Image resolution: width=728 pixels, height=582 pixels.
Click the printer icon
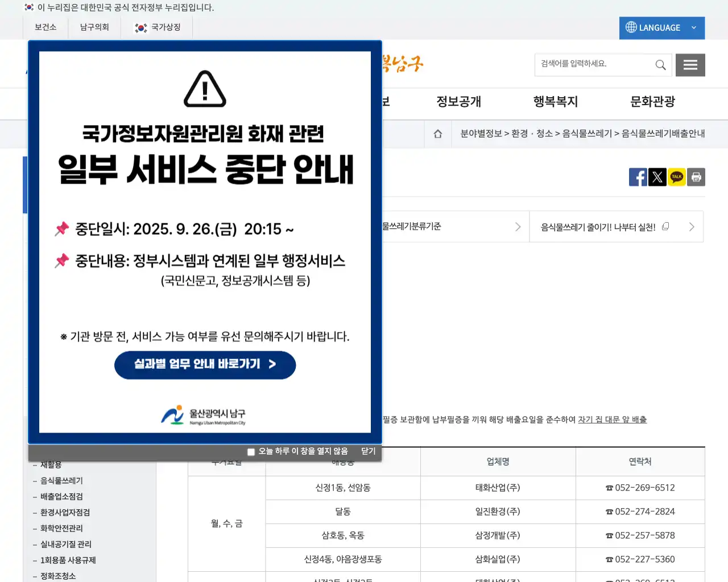click(696, 177)
